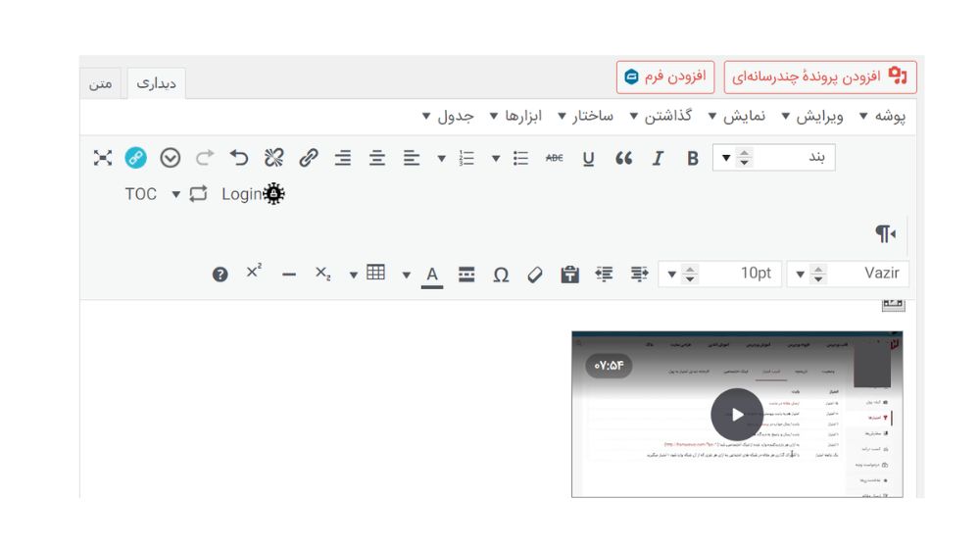
Task: Open the بند paragraph format dropdown
Action: point(774,157)
